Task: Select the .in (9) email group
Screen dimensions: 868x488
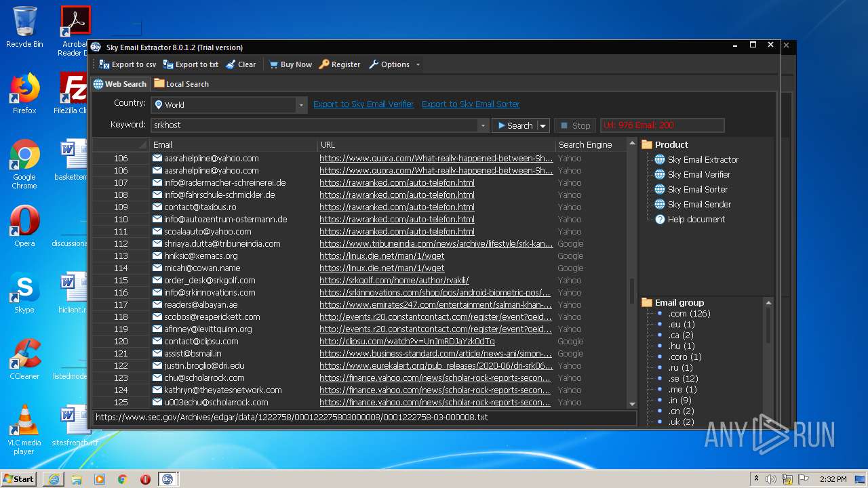Action: (x=680, y=401)
